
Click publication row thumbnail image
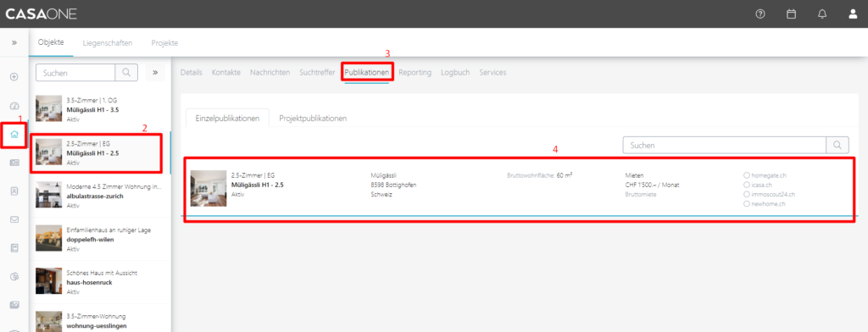click(209, 188)
